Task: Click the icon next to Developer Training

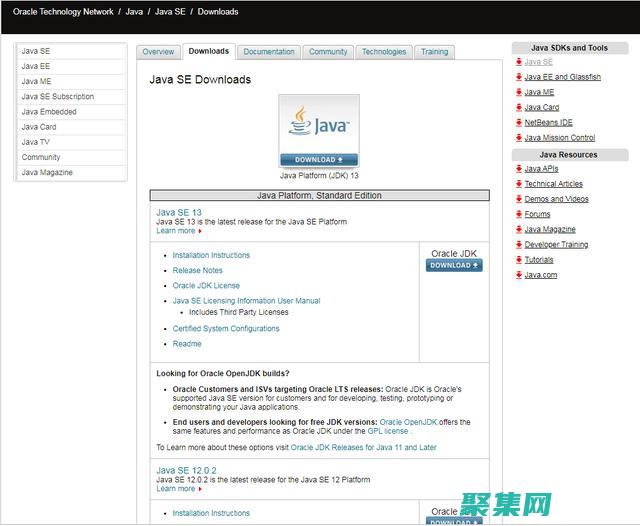Action: pos(519,244)
